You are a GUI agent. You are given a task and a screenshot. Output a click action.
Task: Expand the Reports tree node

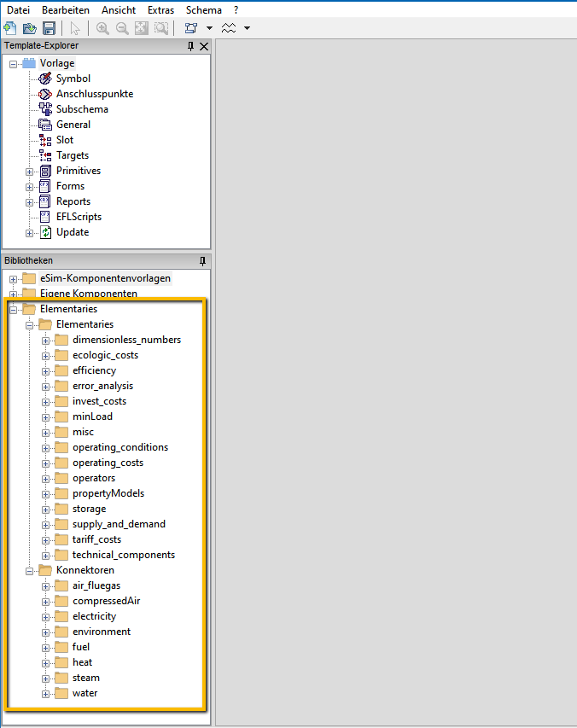click(29, 202)
